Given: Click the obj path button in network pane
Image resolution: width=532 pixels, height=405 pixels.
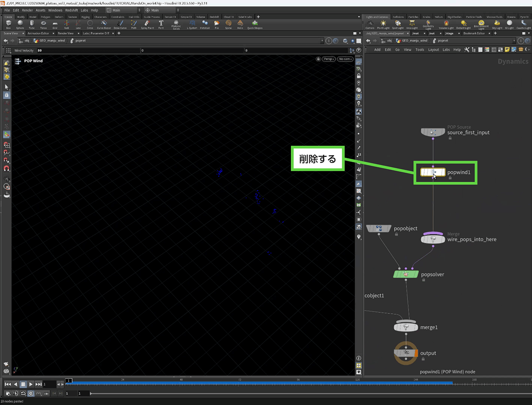Looking at the screenshot, I should [x=387, y=40].
